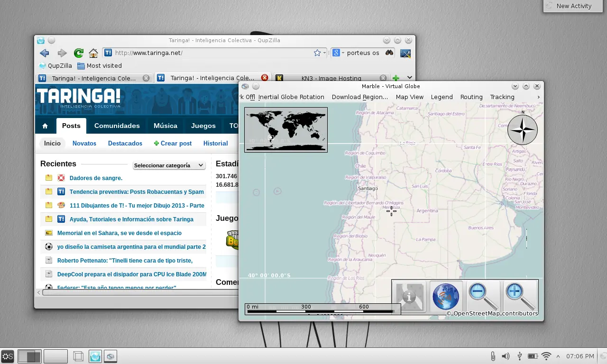Image resolution: width=607 pixels, height=364 pixels.
Task: Expand Marble toolbar overflow arrow
Action: 538,97
